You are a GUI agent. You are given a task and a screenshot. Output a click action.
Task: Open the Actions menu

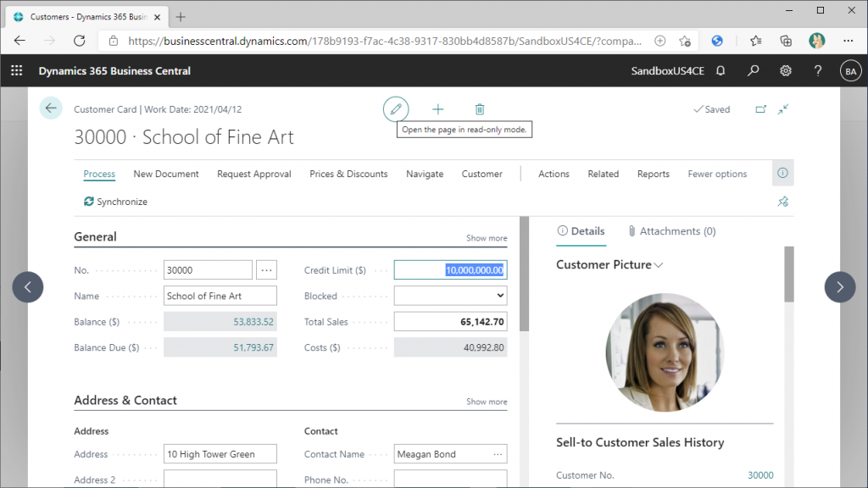point(554,174)
